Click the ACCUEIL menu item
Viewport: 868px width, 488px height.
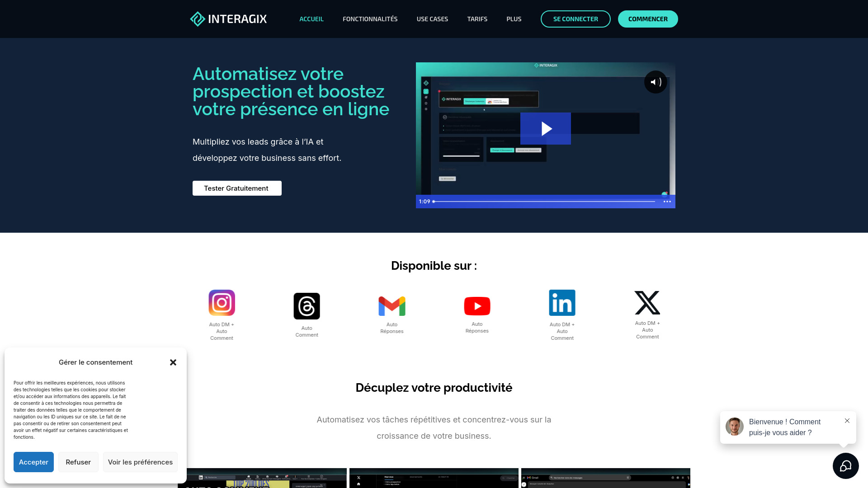coord(311,19)
